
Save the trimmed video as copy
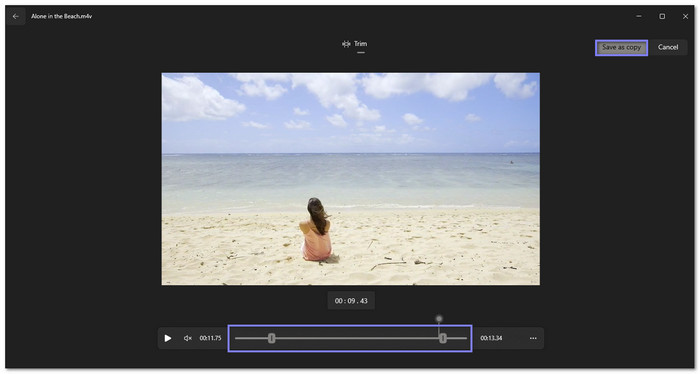[x=621, y=47]
